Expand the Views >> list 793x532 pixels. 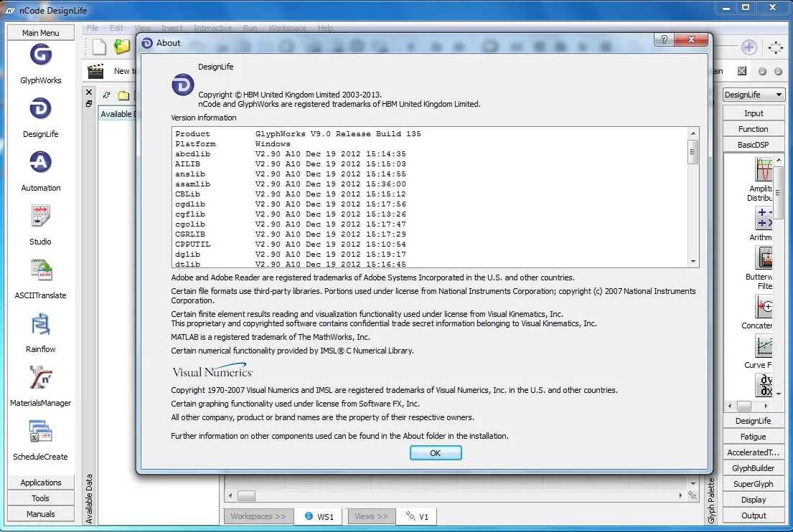pyautogui.click(x=371, y=516)
